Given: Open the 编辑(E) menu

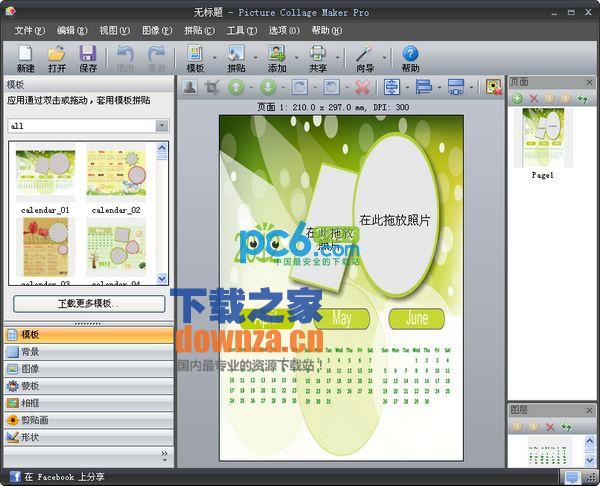Looking at the screenshot, I should coord(72,30).
